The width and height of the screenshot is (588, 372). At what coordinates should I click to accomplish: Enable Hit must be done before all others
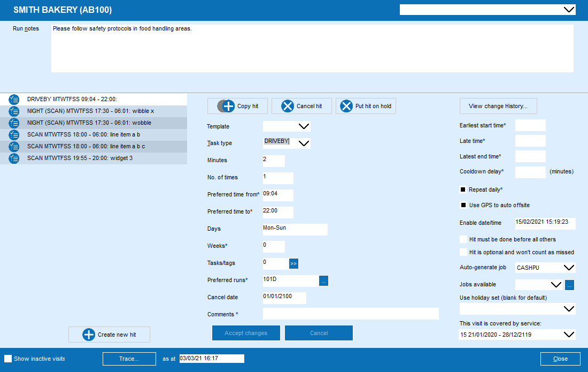point(463,239)
